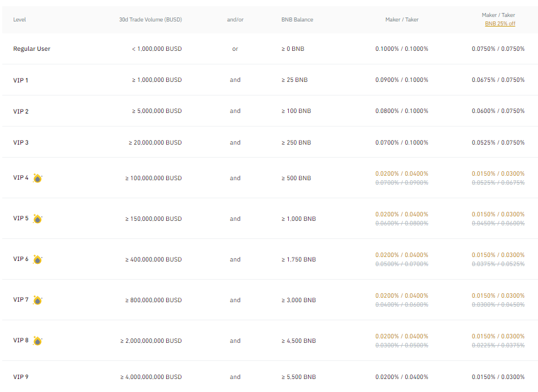The image size is (538, 392).
Task: Click the flame icon next to VIP 7
Action: (x=37, y=300)
